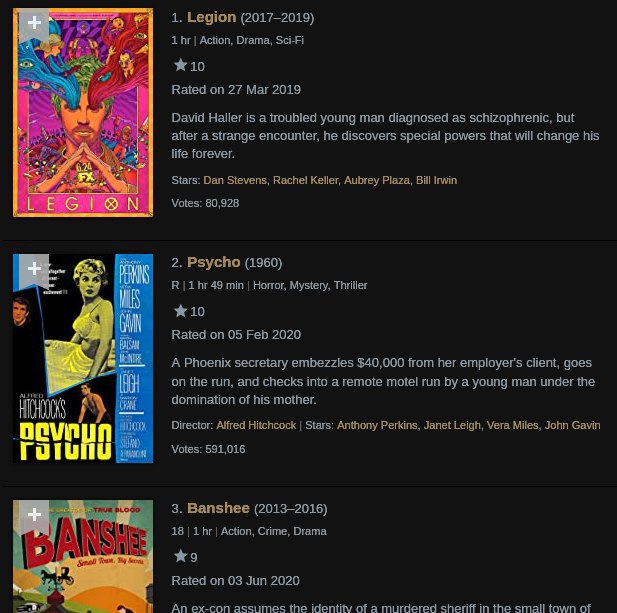617x613 pixels.
Task: Open director Alfred Hitchcock's page
Action: tap(256, 425)
